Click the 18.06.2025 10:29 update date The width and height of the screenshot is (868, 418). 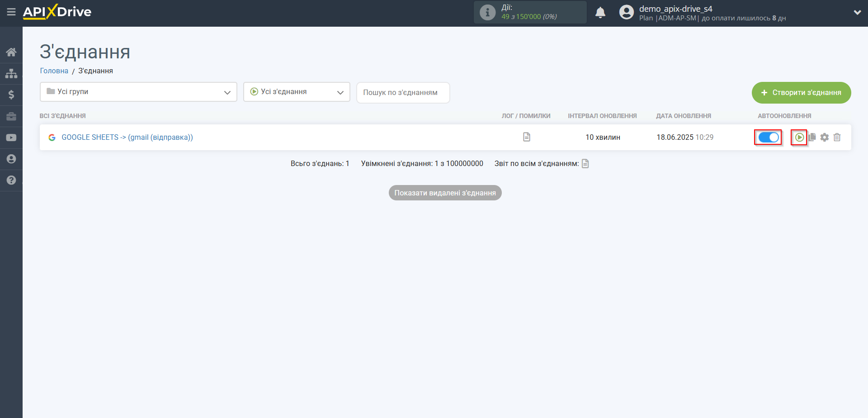click(685, 137)
